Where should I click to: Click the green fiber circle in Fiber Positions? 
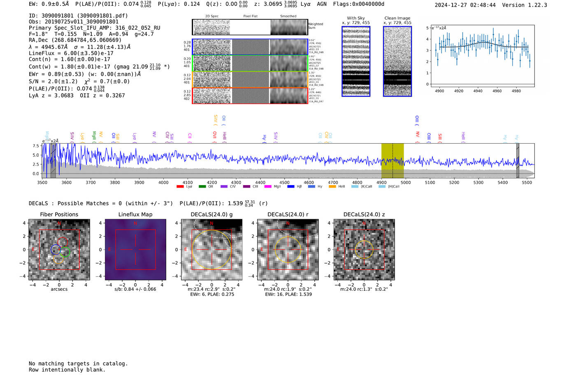(65, 252)
